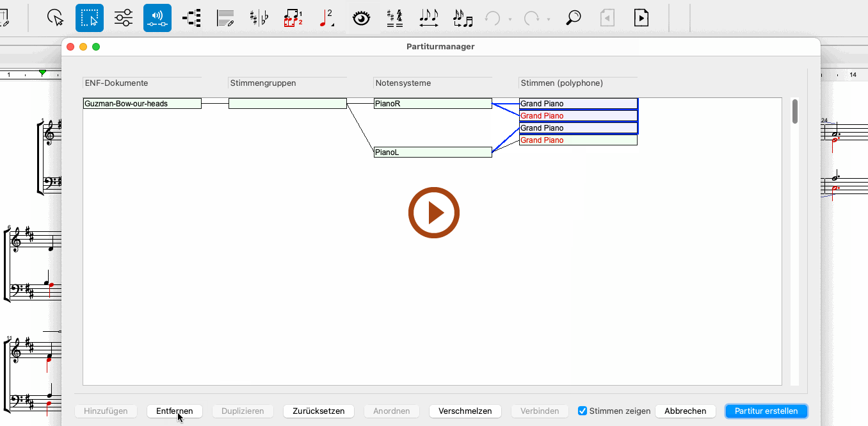
Task: Click the next page icon
Action: (x=641, y=18)
